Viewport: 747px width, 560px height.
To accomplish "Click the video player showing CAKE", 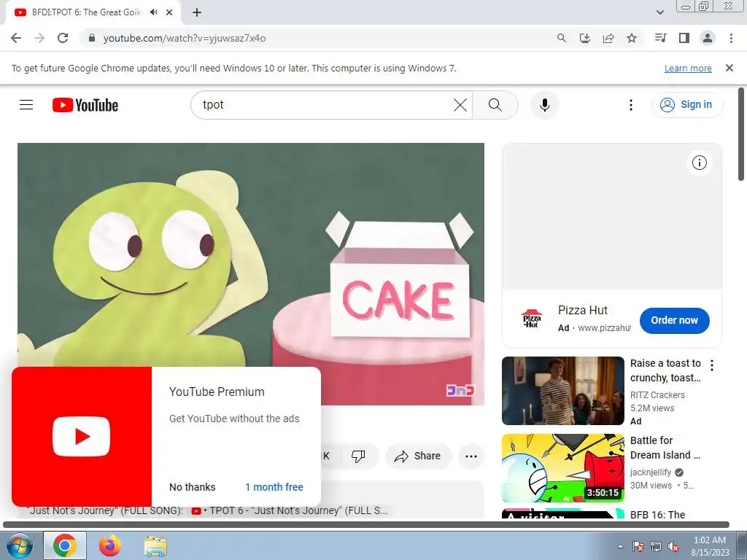I will tap(251, 274).
